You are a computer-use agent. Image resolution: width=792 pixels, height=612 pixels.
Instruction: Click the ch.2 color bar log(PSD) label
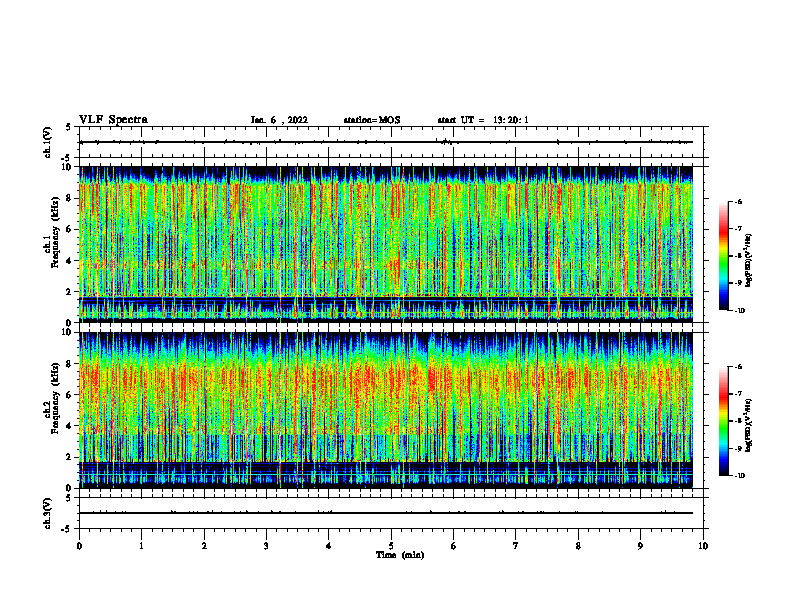(x=748, y=425)
